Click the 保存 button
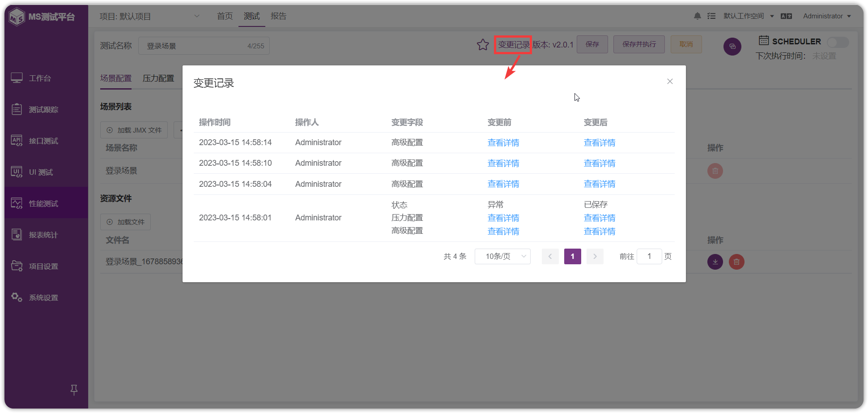868x413 pixels. [592, 44]
